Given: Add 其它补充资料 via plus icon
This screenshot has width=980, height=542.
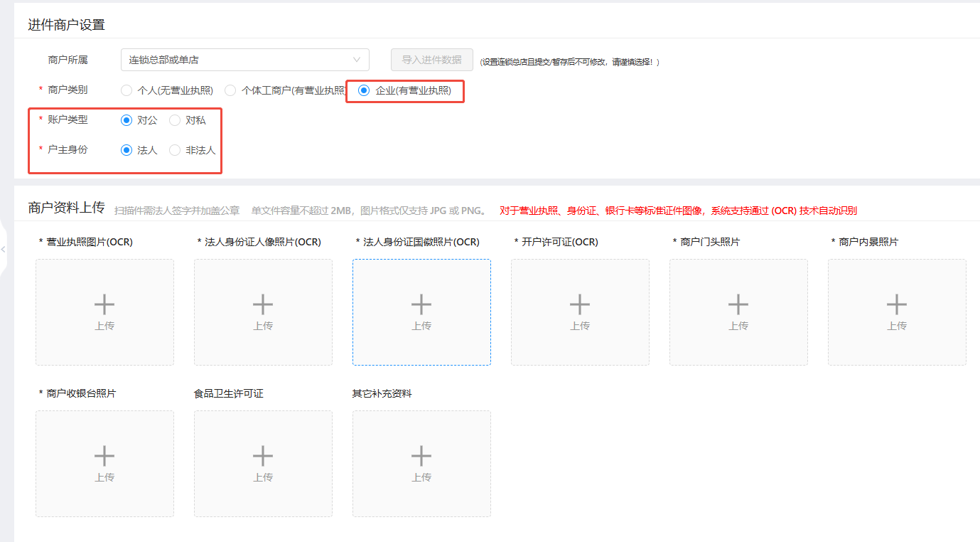Looking at the screenshot, I should coord(421,456).
